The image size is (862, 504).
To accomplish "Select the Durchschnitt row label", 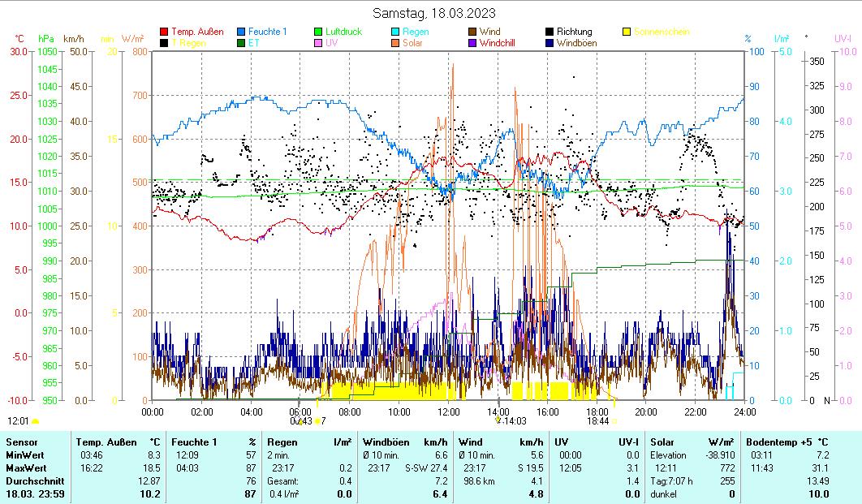I will point(35,481).
